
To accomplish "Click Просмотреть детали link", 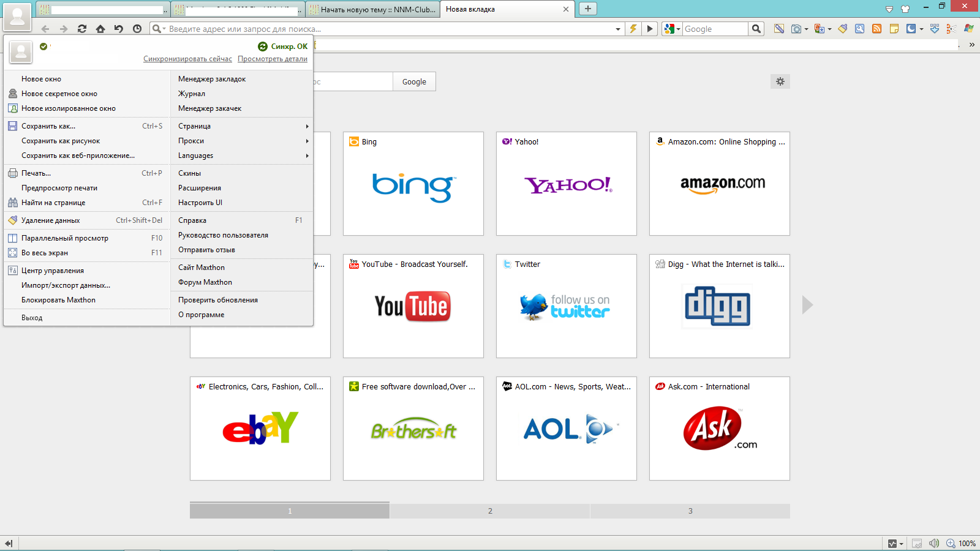I will (273, 59).
